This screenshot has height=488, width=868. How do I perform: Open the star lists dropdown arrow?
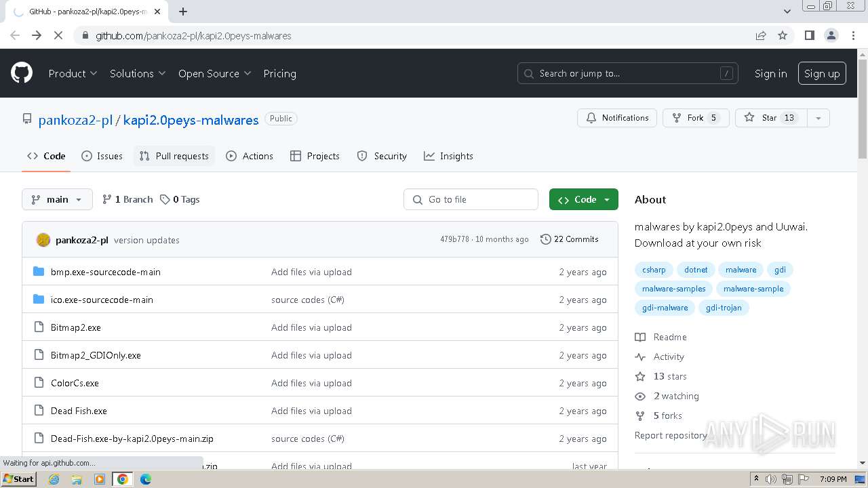coord(818,118)
